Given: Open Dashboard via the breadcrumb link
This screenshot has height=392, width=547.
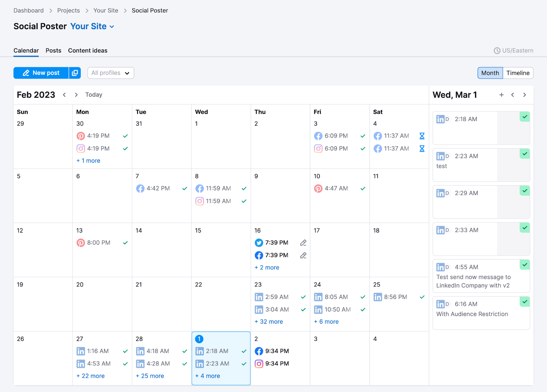Looking at the screenshot, I should 28,10.
